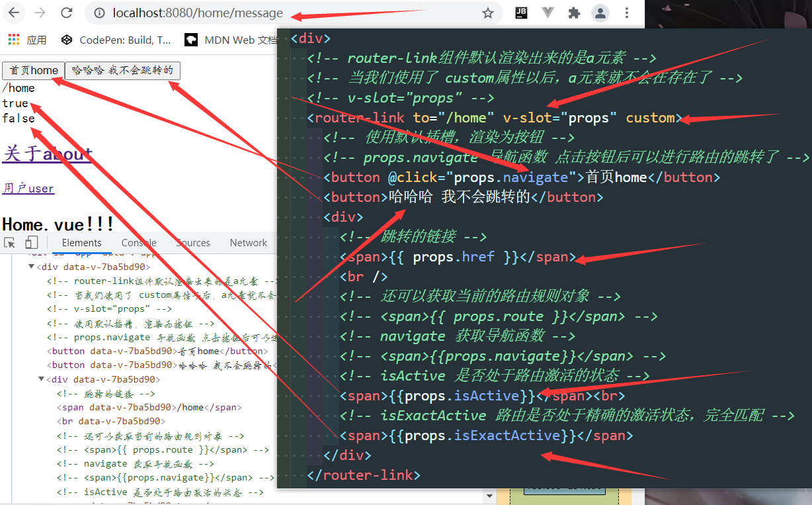The image size is (812, 505).
Task: Switch to the Console tab
Action: pos(139,243)
